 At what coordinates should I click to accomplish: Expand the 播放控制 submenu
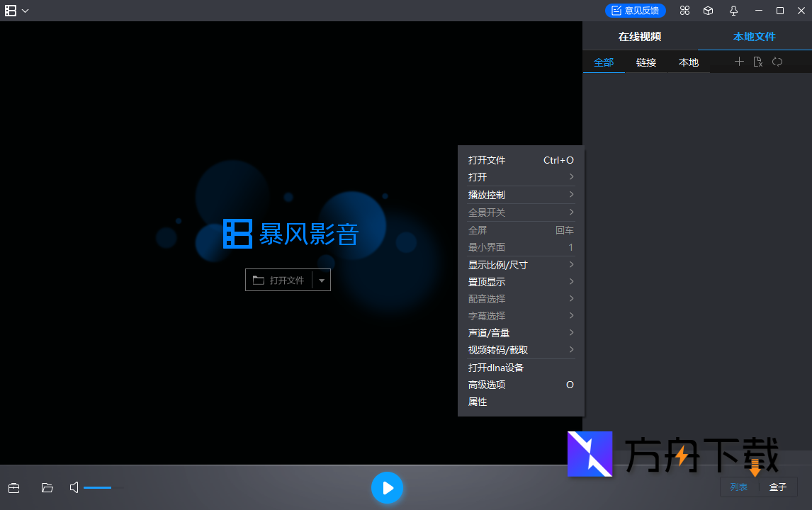[521, 194]
